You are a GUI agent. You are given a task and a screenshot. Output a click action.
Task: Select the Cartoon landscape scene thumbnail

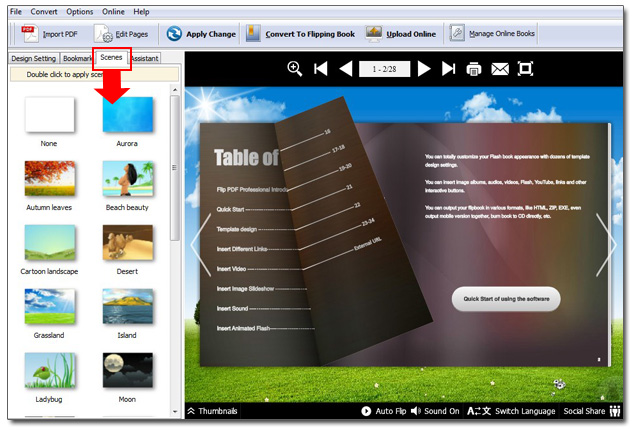coord(49,242)
